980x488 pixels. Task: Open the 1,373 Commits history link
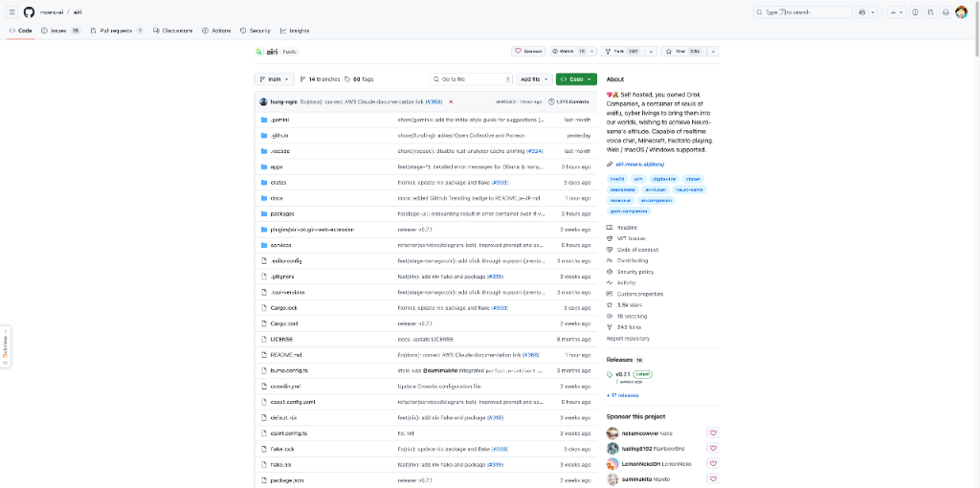pos(568,101)
